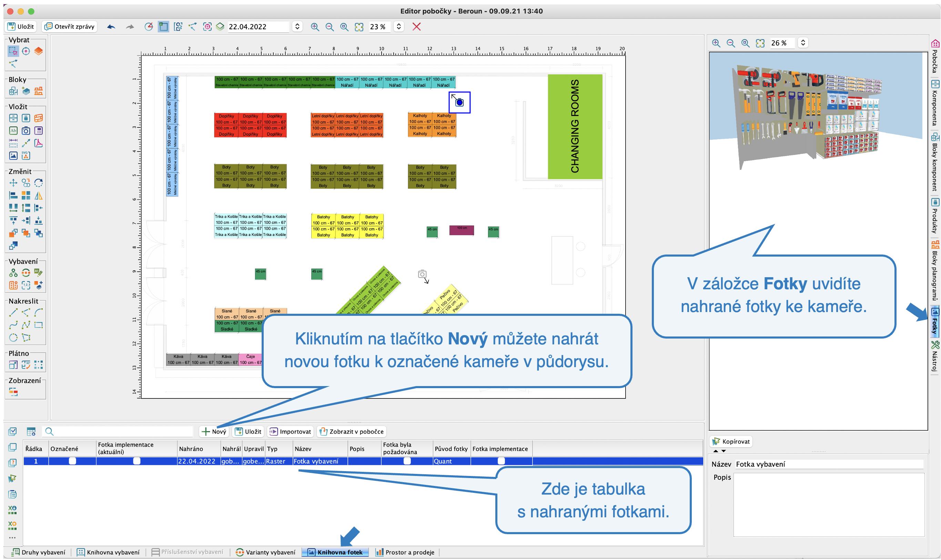Select the arc drawing tool in Nakreslit

(39, 312)
